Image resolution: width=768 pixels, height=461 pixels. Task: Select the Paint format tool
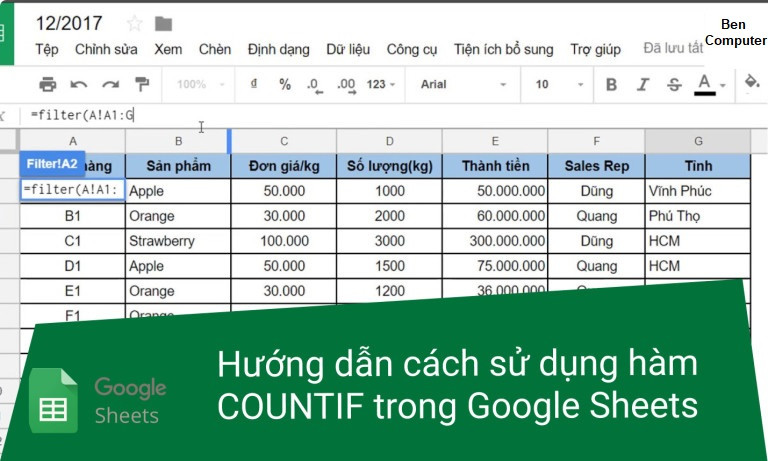click(x=142, y=84)
